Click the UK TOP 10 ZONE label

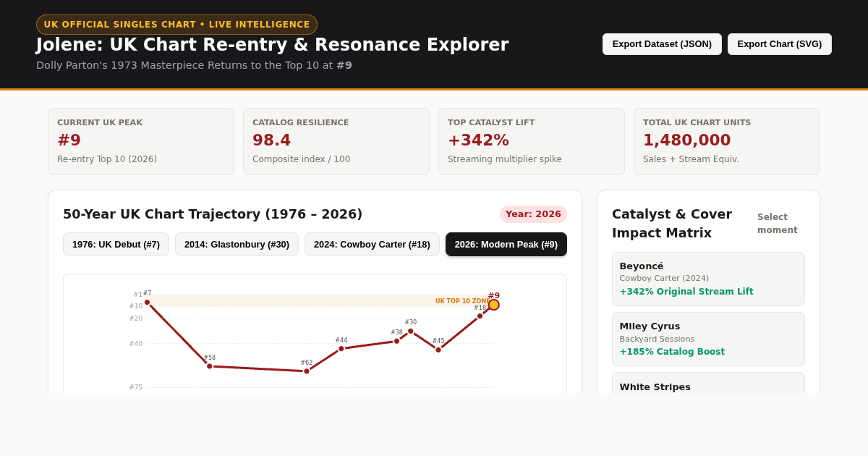463,301
